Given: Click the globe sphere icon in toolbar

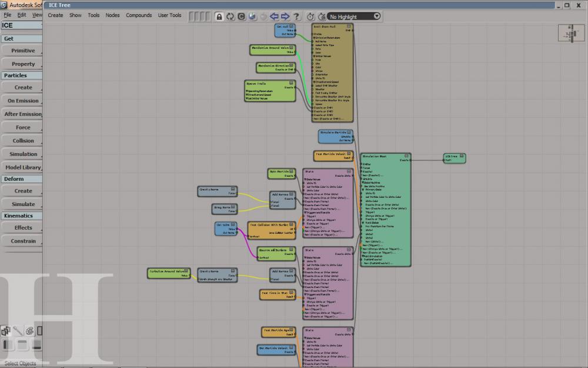Looking at the screenshot, I should [252, 16].
